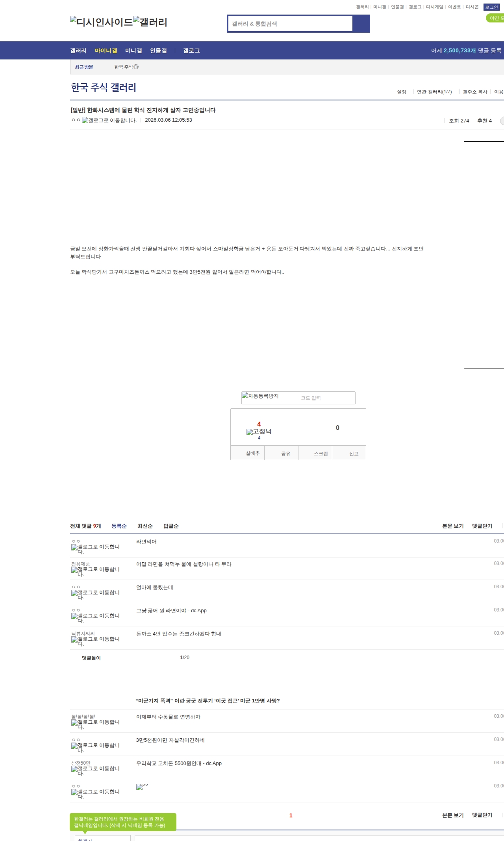This screenshot has width=504, height=841.
Task: Open 갤로그 icon under the 봄!봄!봄!봄! nickname
Action: 95,724
